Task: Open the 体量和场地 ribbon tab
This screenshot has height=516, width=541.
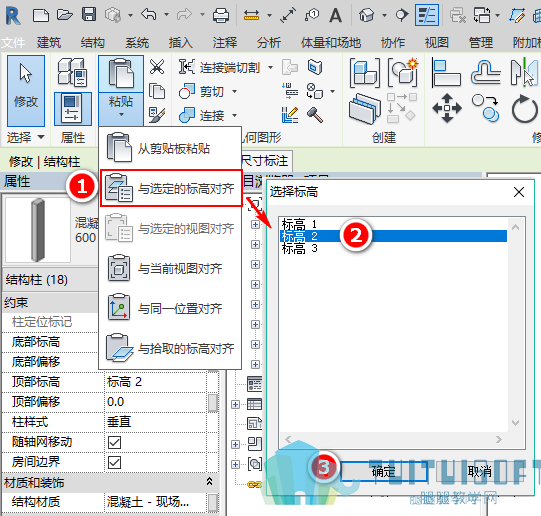Action: [331, 42]
